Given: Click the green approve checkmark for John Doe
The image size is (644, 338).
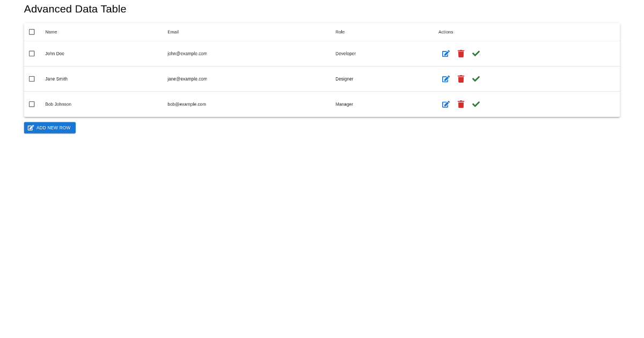Looking at the screenshot, I should pos(475,53).
